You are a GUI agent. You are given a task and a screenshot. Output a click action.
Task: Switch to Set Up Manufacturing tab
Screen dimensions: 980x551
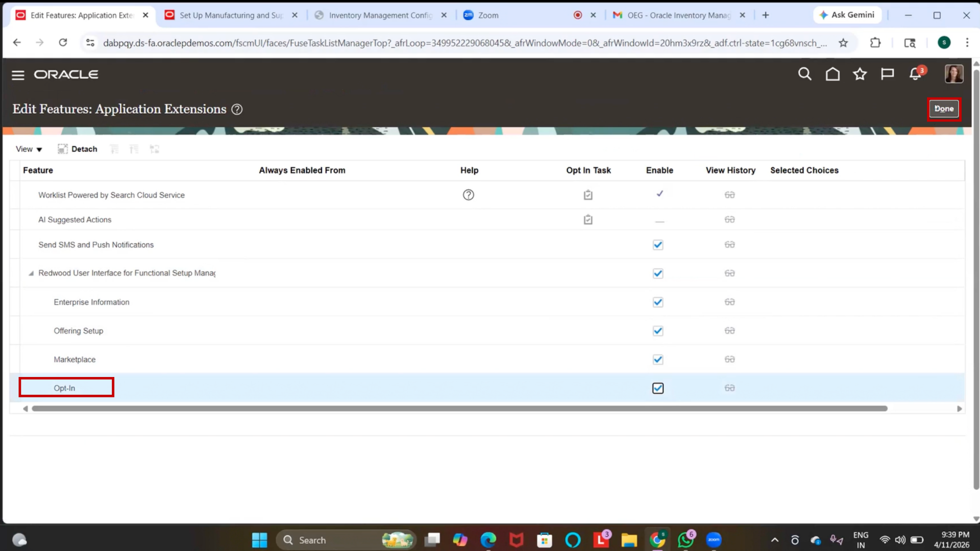pyautogui.click(x=231, y=15)
